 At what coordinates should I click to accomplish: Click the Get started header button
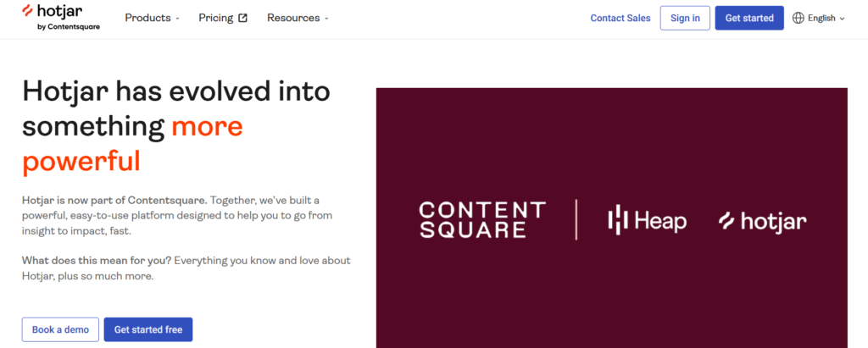pos(749,19)
